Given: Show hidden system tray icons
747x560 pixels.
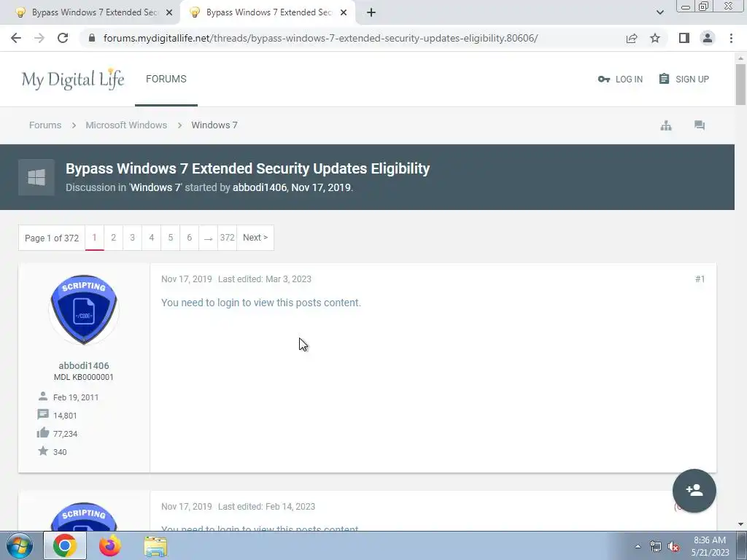Looking at the screenshot, I should tap(638, 546).
